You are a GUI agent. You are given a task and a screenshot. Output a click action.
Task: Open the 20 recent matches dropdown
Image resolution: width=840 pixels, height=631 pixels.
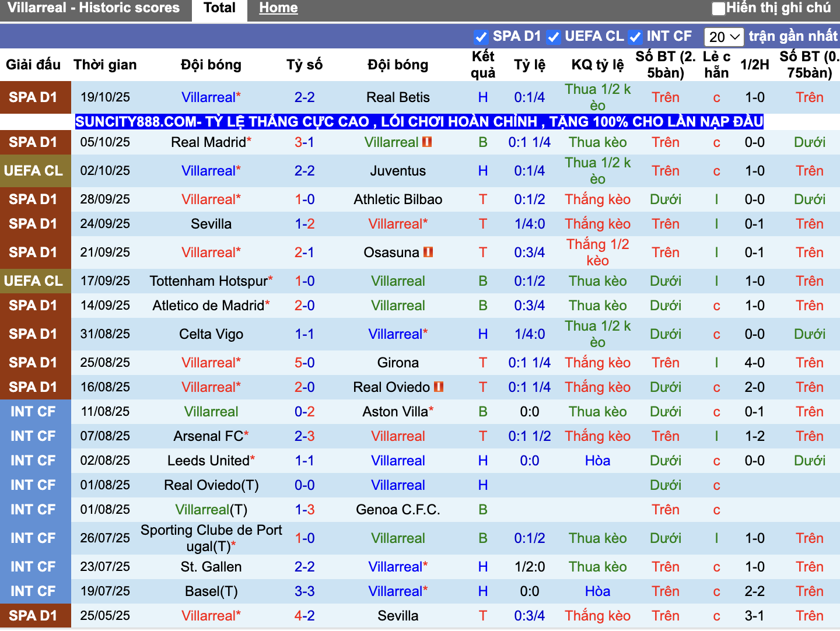click(x=724, y=37)
